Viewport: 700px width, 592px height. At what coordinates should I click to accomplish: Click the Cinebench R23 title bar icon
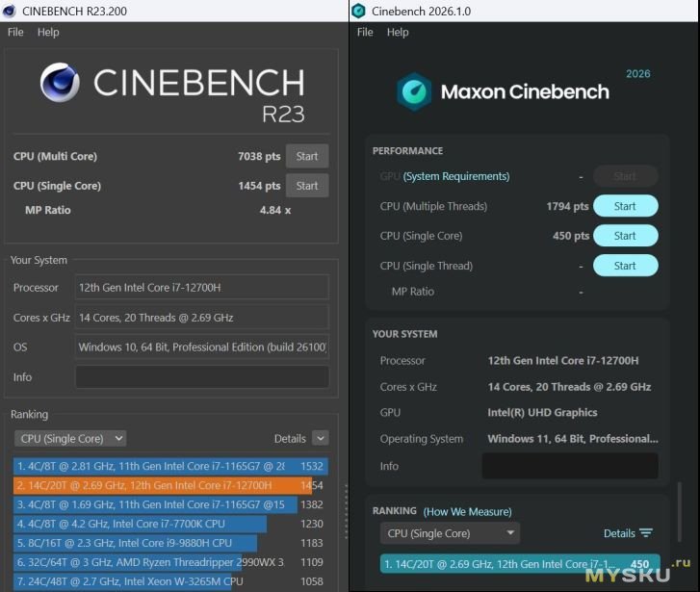10,11
